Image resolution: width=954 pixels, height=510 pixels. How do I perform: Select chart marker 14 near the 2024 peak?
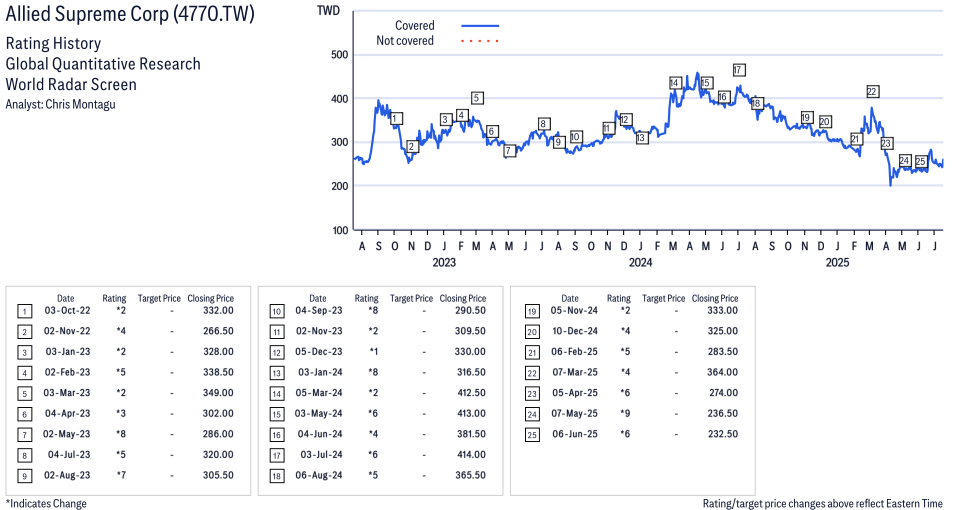pos(675,83)
